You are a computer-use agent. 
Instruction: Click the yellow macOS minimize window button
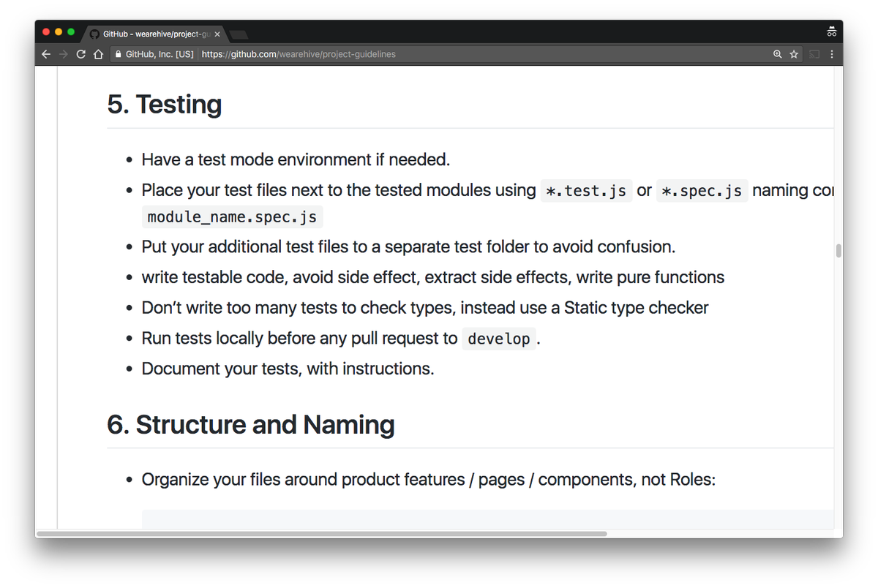pyautogui.click(x=59, y=32)
